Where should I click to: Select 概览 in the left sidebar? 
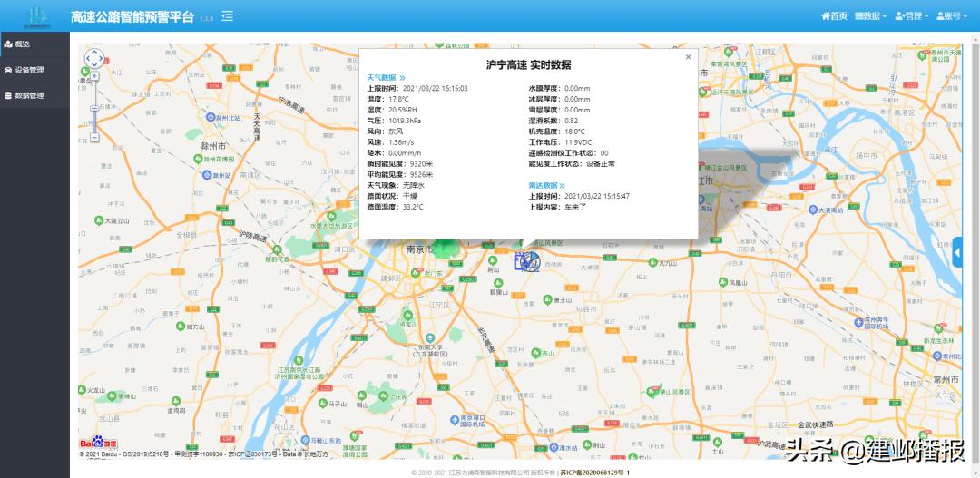click(x=35, y=44)
